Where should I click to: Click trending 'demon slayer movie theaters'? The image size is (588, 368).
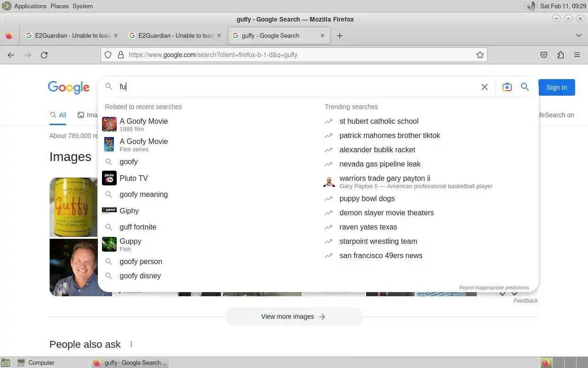tap(386, 213)
